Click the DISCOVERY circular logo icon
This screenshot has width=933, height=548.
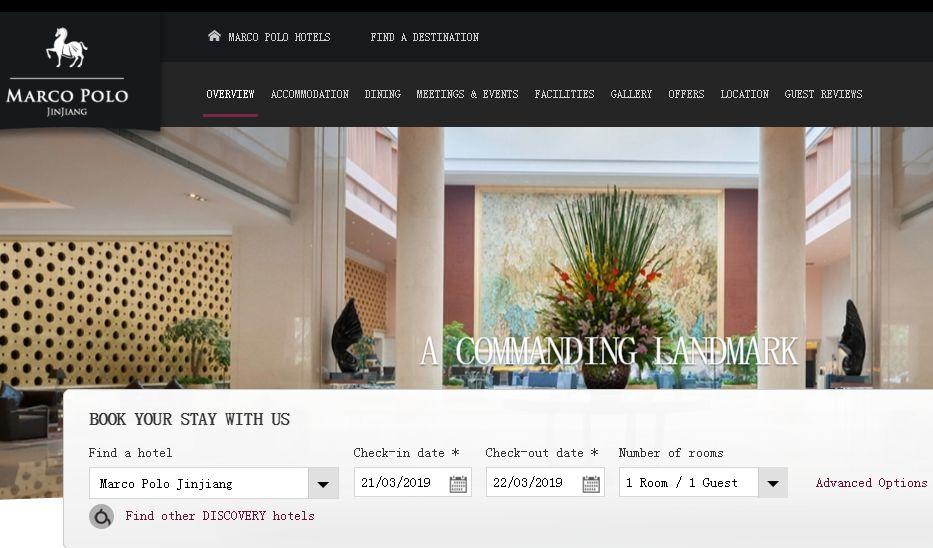tap(102, 516)
